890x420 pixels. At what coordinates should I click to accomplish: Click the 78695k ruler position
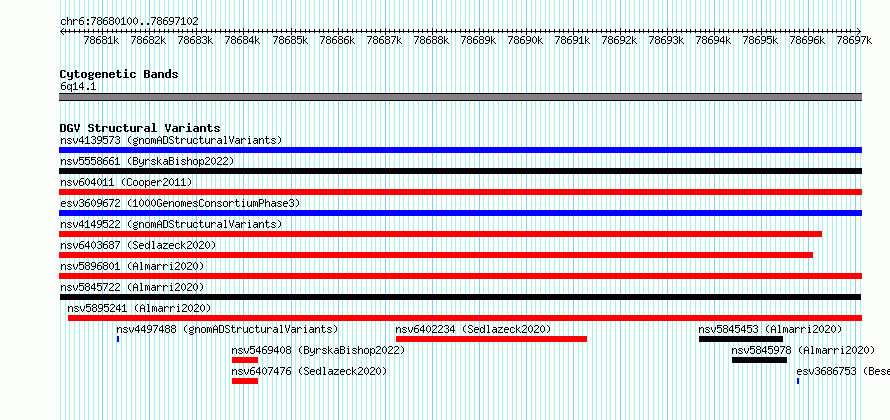point(761,40)
